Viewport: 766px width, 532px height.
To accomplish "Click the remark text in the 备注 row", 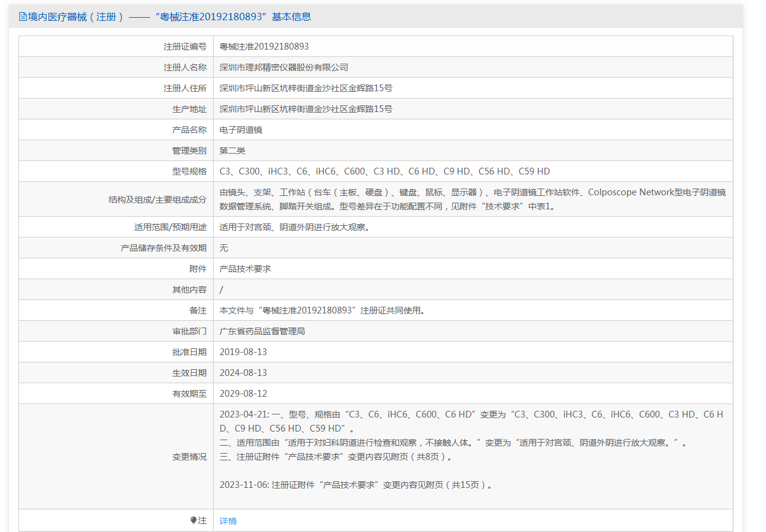I will click(x=322, y=310).
